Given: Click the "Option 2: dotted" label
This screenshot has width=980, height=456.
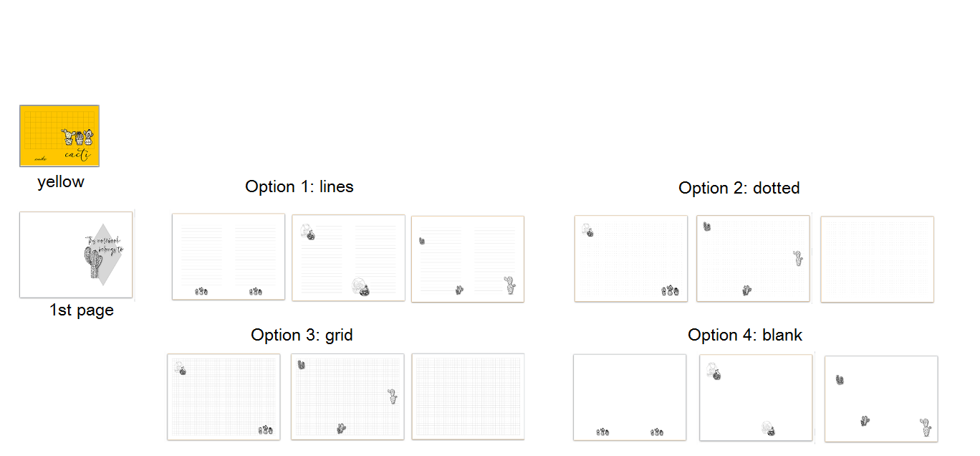Looking at the screenshot, I should [x=739, y=188].
